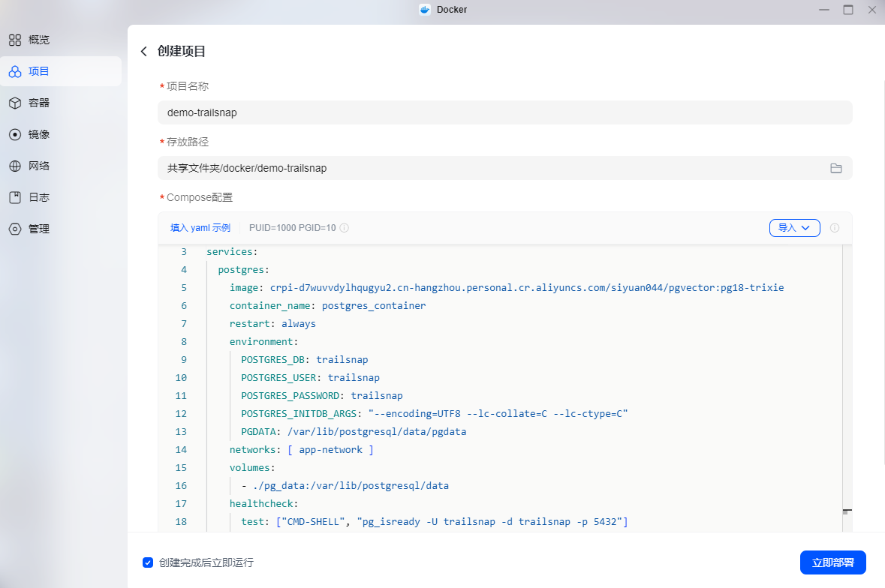Click the info icon beside PUID=1000 PGID=10
Screen dimensions: 885x588
345,228
